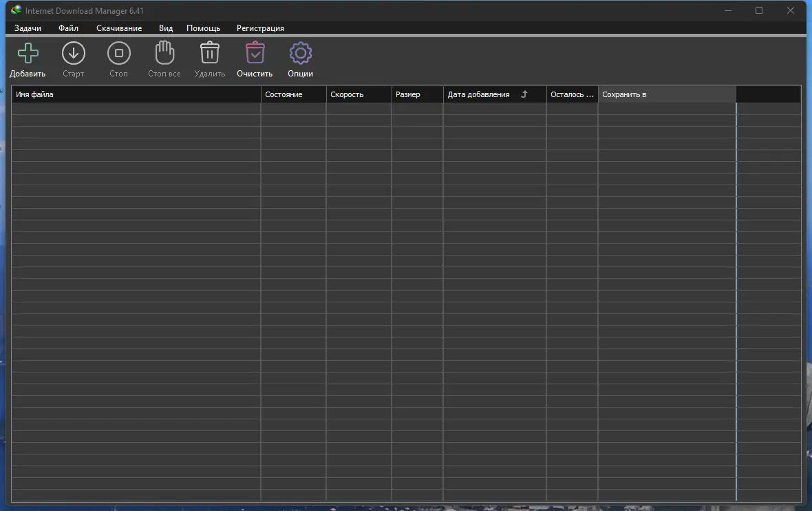Image resolution: width=812 pixels, height=511 pixels.
Task: Click the Очистить pink checklist icon
Action: (255, 52)
